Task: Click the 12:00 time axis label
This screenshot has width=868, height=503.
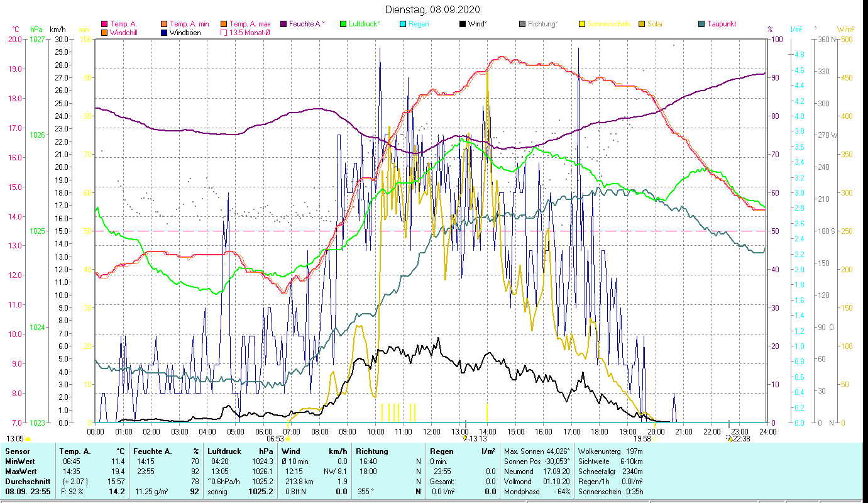Action: [x=431, y=431]
